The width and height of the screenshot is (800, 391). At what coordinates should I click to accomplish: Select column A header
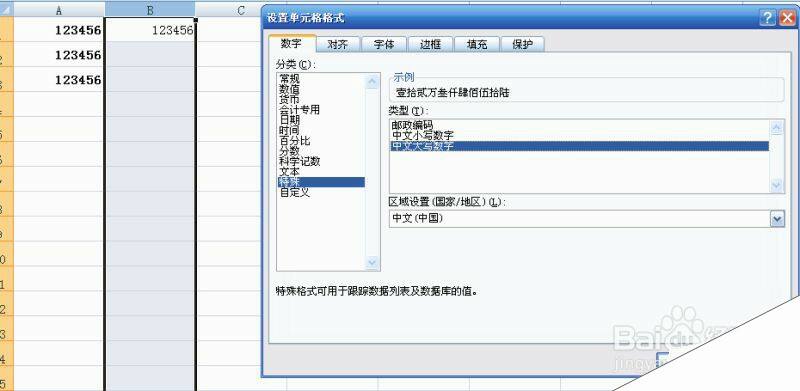coord(59,10)
